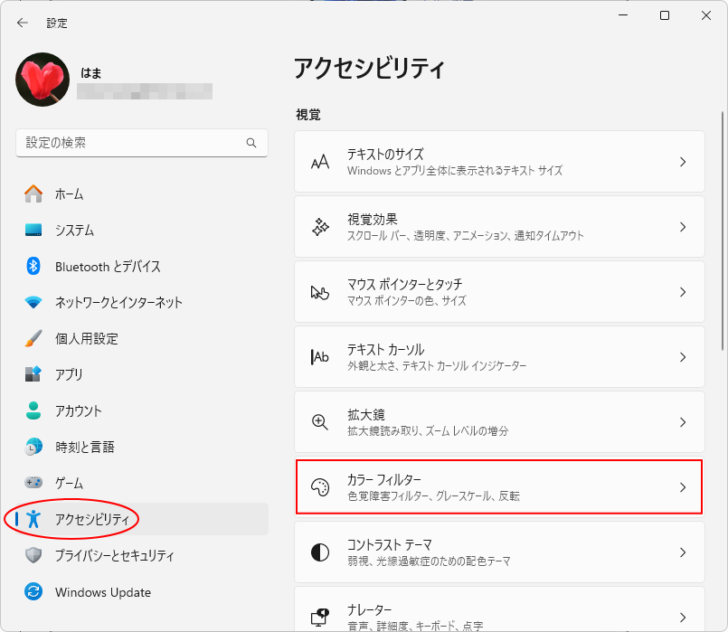Viewport: 728px width, 632px height.
Task: Open the テキスト カーソル title
Action: 385,349
